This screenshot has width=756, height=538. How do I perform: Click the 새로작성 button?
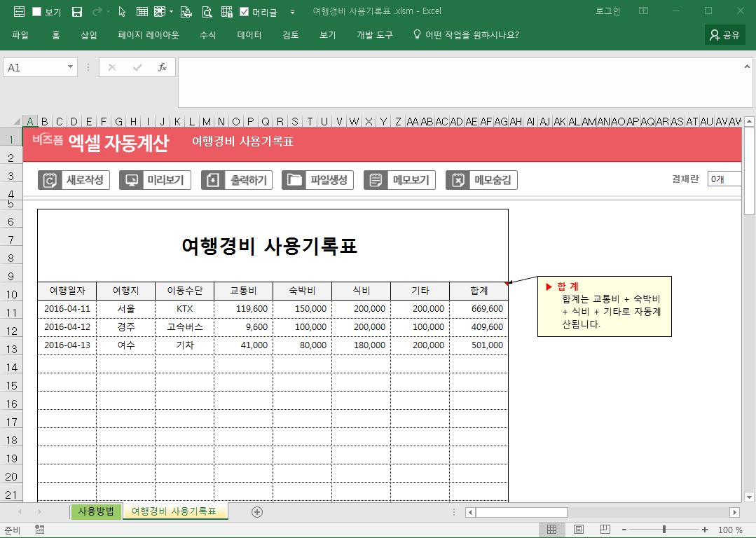(x=74, y=180)
